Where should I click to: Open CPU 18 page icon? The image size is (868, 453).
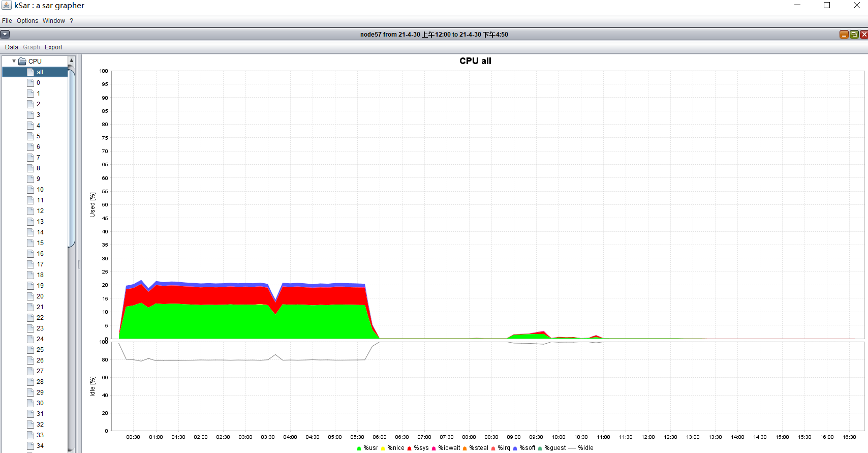click(30, 275)
